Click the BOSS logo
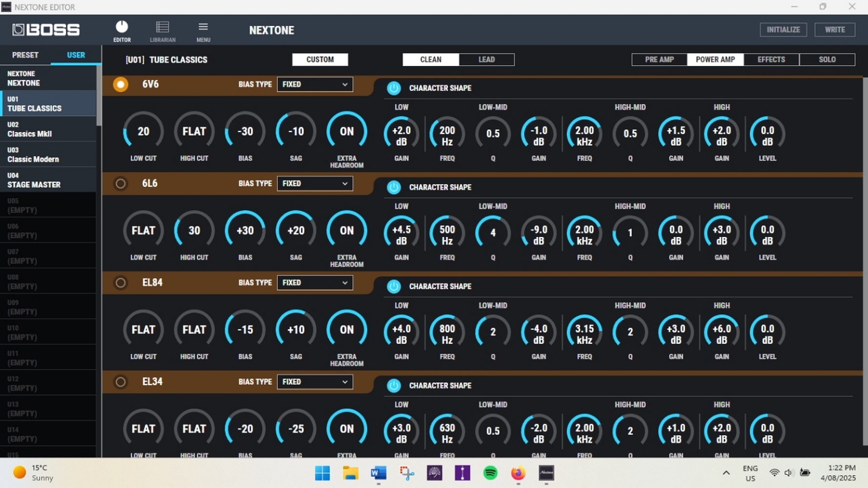This screenshot has height=488, width=868. (x=46, y=30)
